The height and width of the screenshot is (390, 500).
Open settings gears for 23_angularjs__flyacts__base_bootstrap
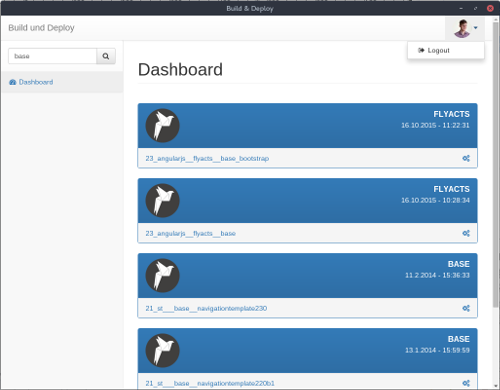[x=466, y=158]
